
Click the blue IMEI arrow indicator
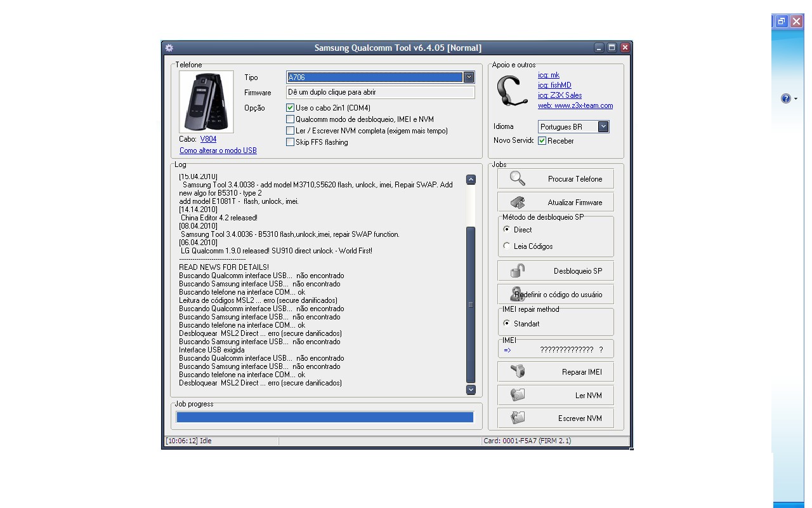pos(507,350)
